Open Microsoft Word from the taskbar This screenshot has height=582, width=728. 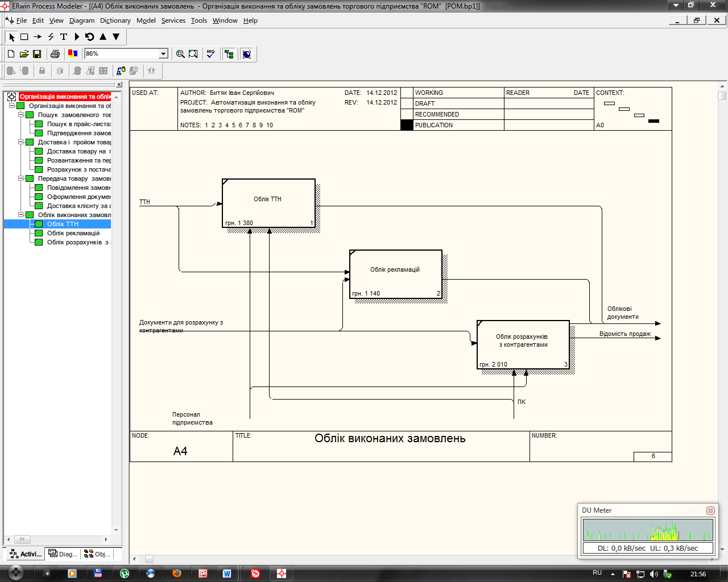pyautogui.click(x=227, y=573)
